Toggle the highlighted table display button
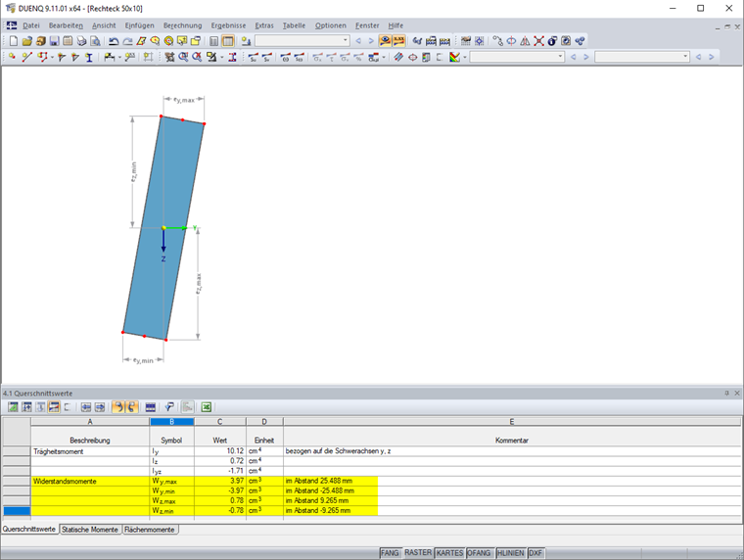This screenshot has height=560, width=744. [228, 41]
